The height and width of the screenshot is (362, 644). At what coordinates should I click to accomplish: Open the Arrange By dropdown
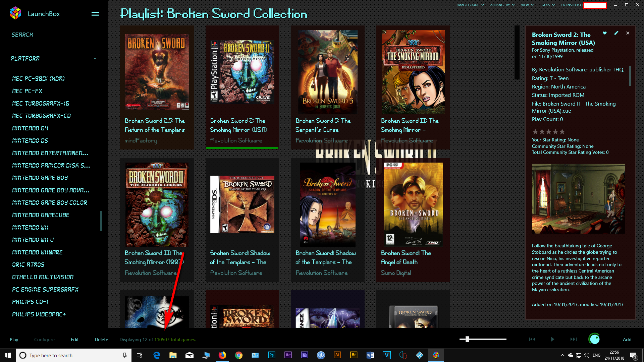click(502, 5)
